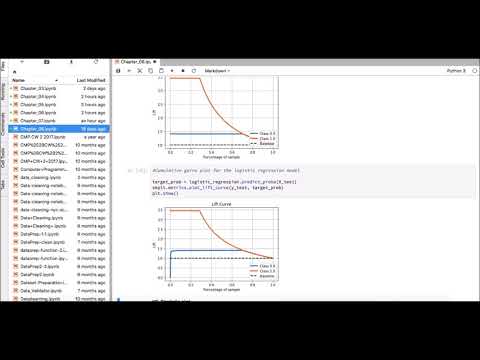Open Dataset Preparation notebook file
Viewport: 480px width, 360px height.
pos(59,283)
